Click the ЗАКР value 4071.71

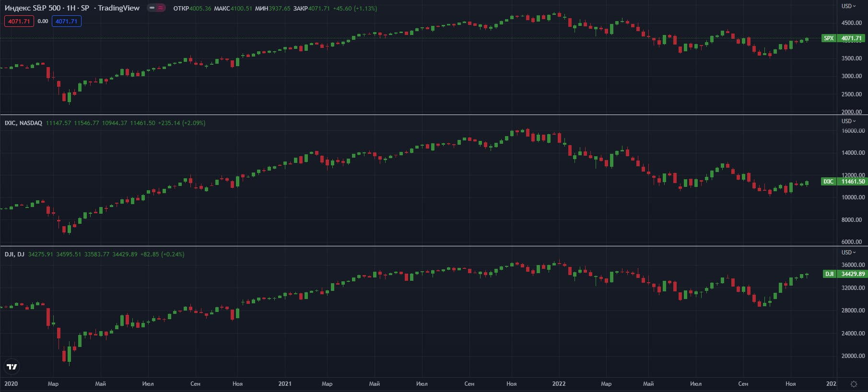[x=319, y=9]
